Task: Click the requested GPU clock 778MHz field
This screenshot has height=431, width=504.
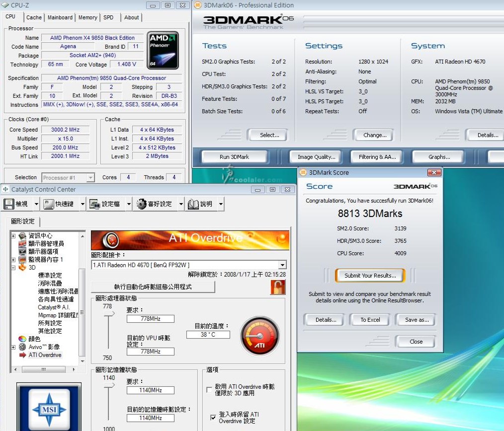Action: pos(151,319)
